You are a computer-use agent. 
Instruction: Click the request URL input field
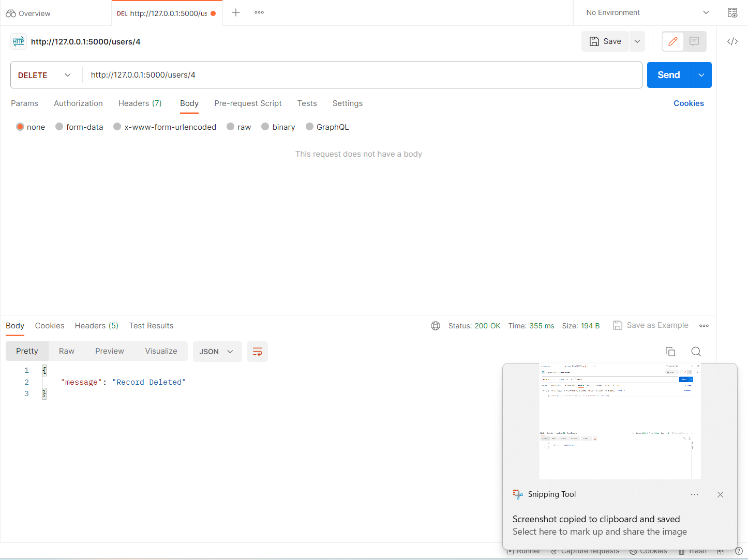pyautogui.click(x=310, y=75)
